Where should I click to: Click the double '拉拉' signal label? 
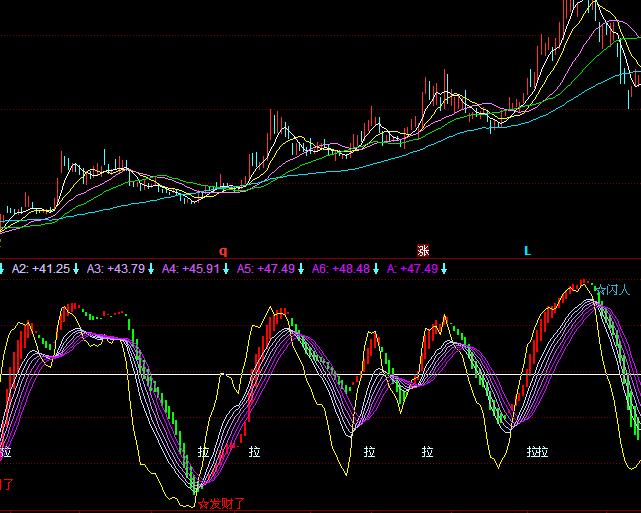coord(537,452)
